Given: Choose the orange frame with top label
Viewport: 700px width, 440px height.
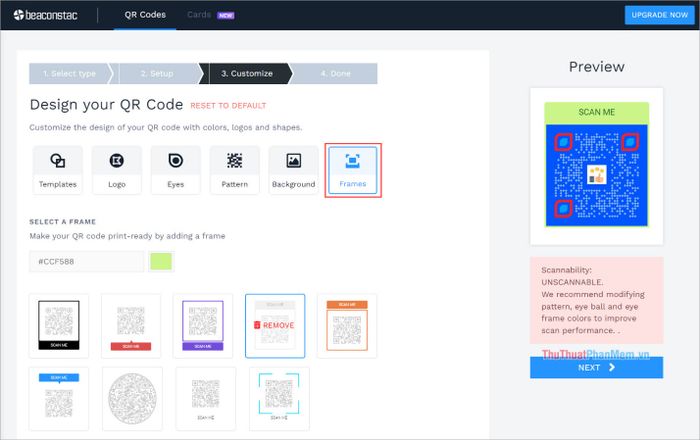Looking at the screenshot, I should (x=347, y=326).
